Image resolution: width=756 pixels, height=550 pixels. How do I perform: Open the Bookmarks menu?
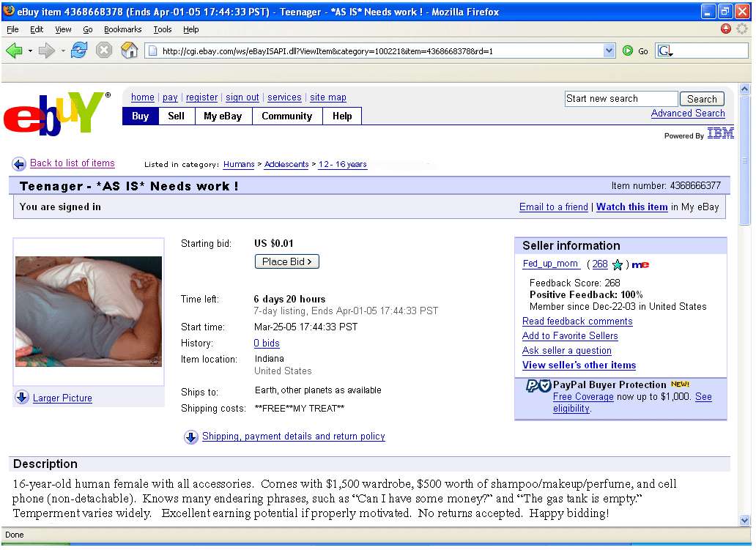(x=123, y=29)
